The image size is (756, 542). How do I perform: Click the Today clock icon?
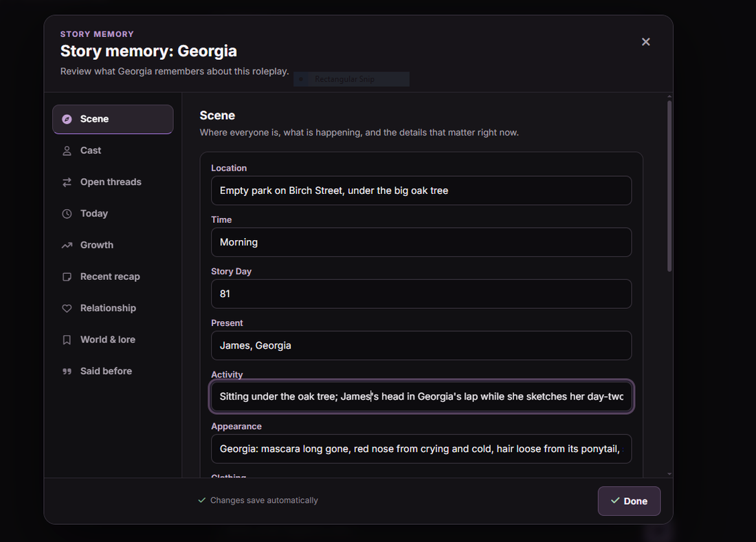[x=67, y=214]
